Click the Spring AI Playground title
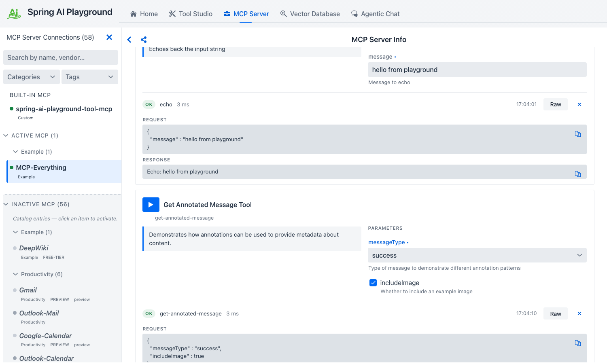 [x=70, y=12]
